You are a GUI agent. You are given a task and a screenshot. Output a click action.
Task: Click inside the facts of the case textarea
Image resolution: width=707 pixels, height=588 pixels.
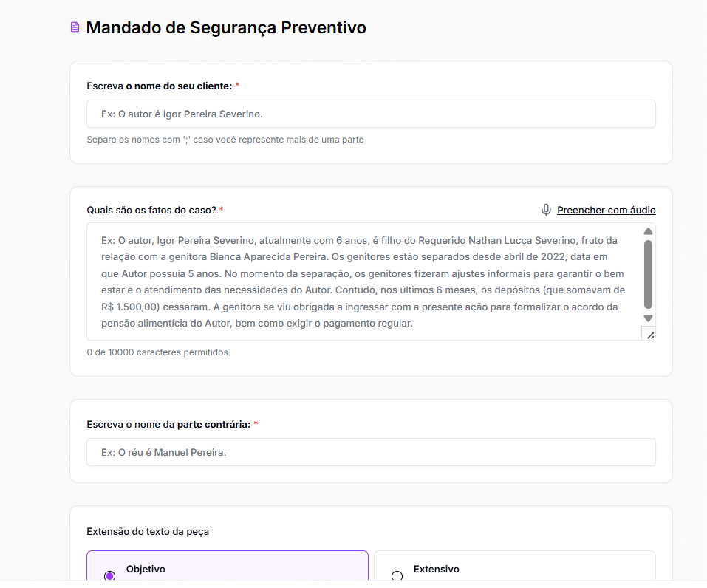click(x=332, y=281)
